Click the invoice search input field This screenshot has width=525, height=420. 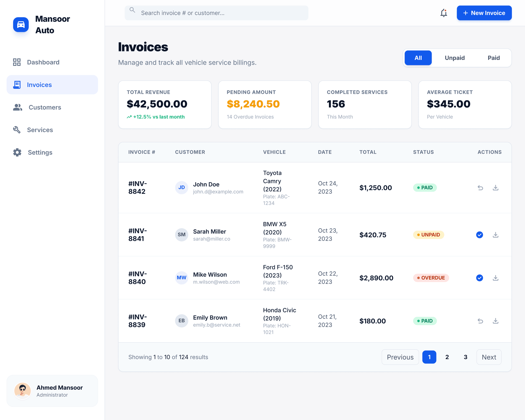216,13
